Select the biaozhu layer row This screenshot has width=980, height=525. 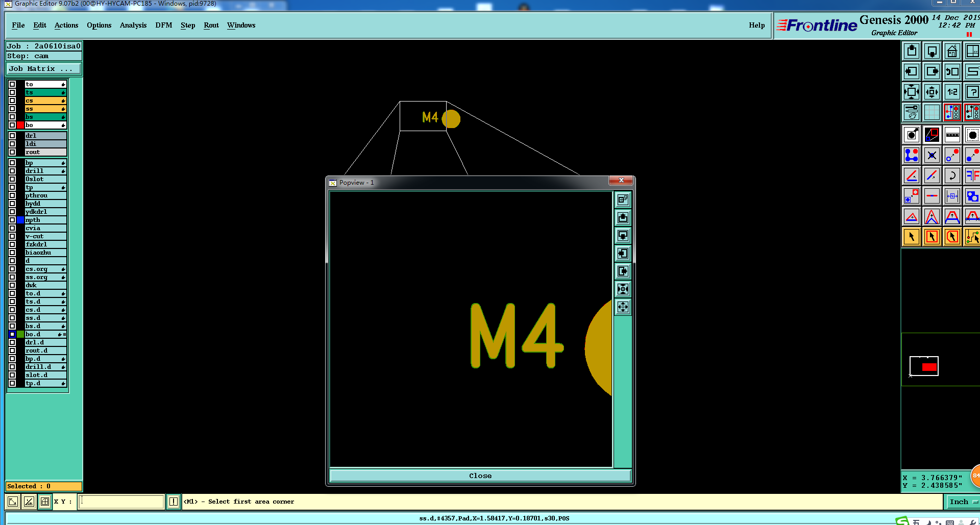coord(45,253)
